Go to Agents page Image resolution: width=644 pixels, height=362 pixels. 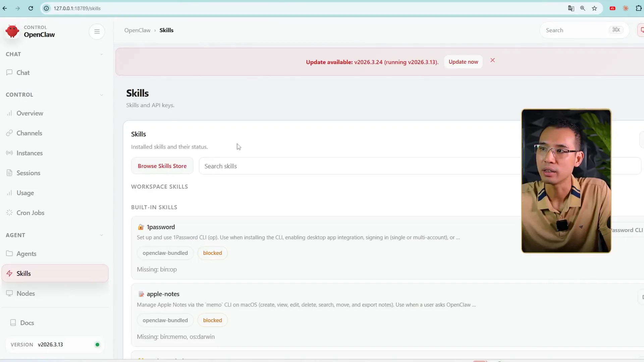tap(55, 253)
